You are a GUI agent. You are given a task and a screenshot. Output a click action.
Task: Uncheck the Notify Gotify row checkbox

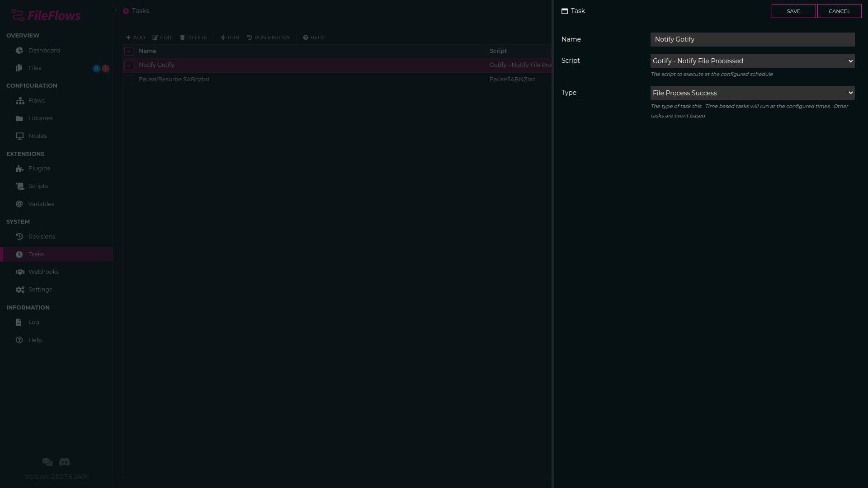[129, 66]
